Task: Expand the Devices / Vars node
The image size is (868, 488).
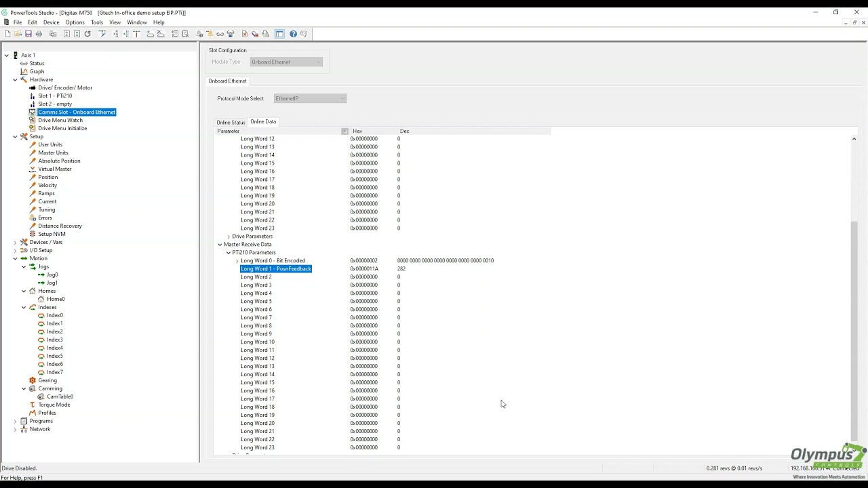Action: [15, 243]
